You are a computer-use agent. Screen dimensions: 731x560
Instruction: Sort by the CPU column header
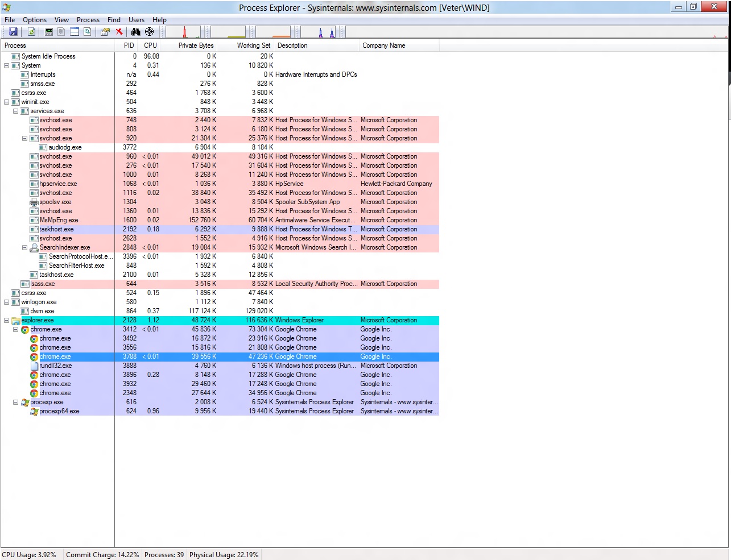pos(150,45)
